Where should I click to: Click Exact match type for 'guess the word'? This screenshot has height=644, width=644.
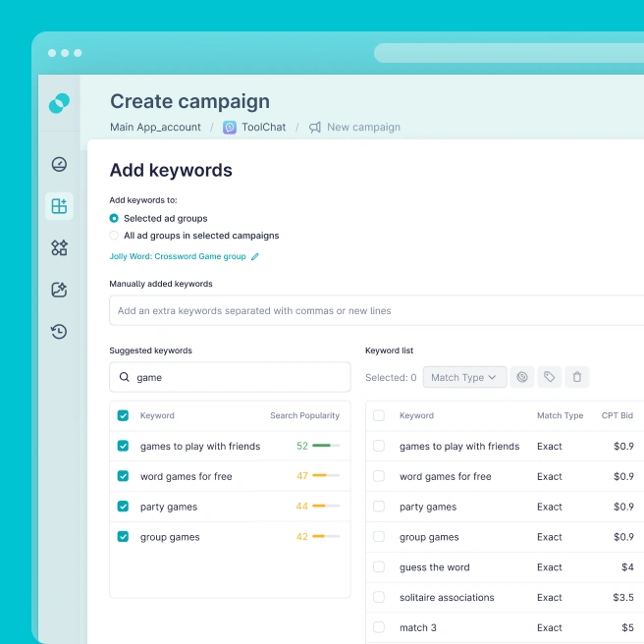[549, 567]
